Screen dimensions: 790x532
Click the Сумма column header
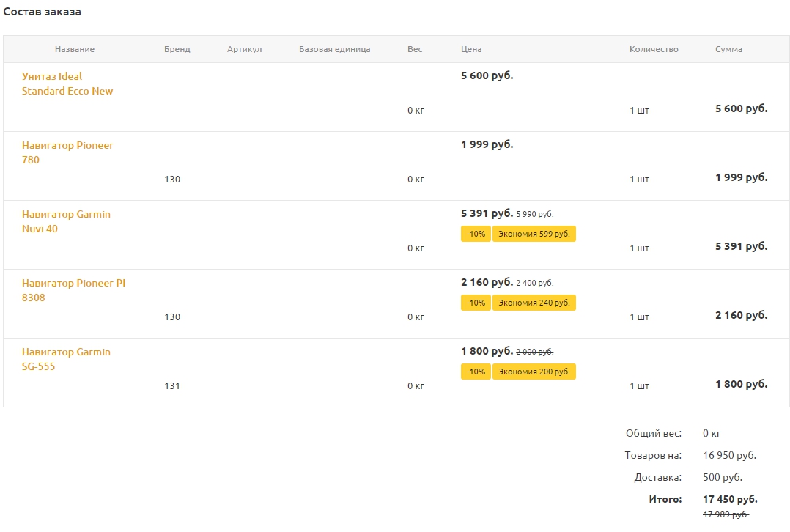point(728,49)
